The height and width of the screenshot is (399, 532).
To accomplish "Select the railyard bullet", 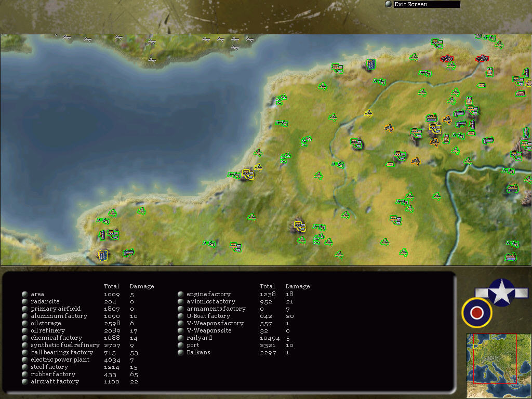I will coord(180,338).
